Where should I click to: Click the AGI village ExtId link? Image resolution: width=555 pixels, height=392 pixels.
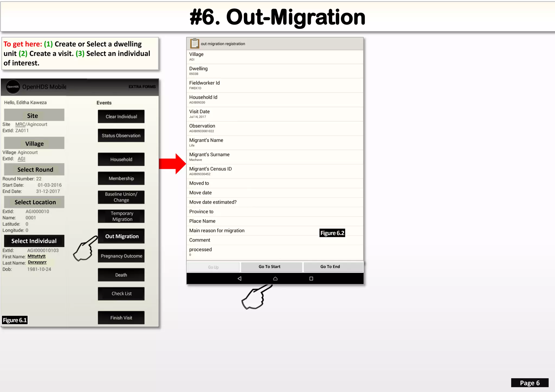[x=21, y=159]
